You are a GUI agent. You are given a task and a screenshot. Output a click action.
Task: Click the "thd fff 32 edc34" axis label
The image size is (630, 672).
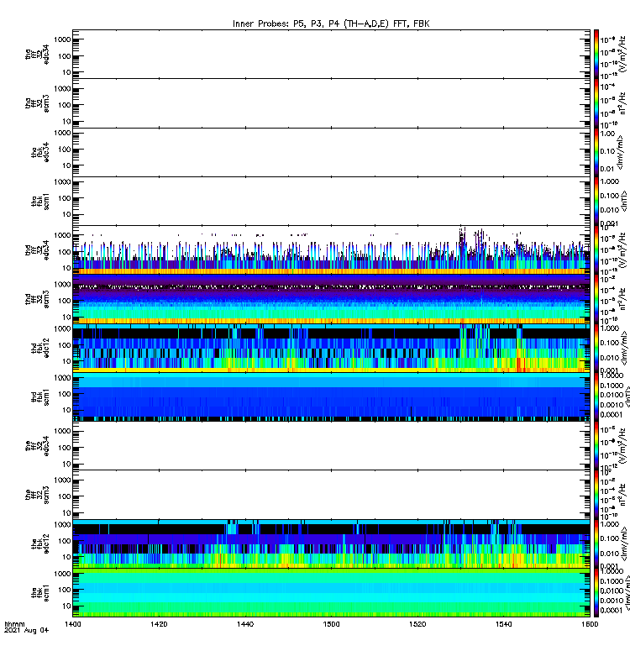click(37, 250)
